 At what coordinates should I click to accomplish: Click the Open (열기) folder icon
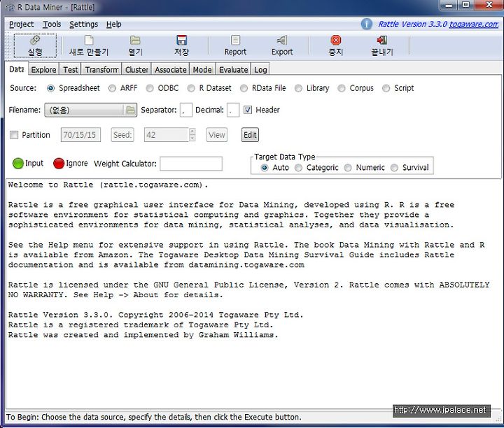(135, 41)
